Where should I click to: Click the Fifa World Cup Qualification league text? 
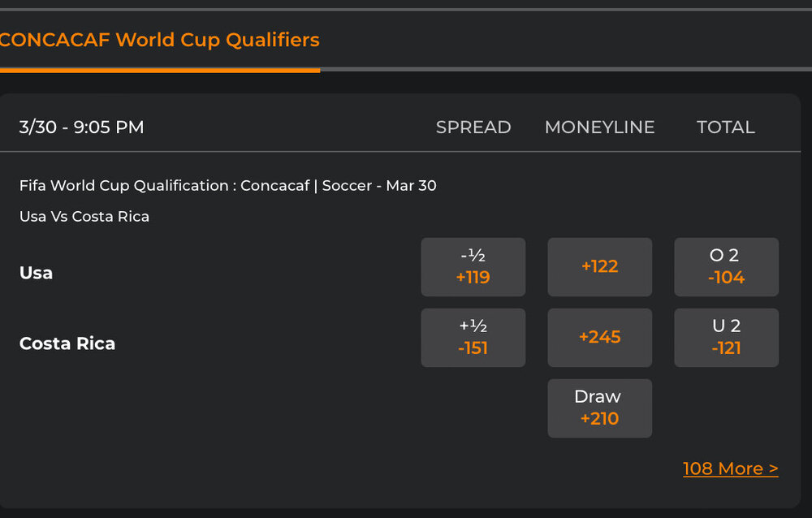click(x=123, y=186)
